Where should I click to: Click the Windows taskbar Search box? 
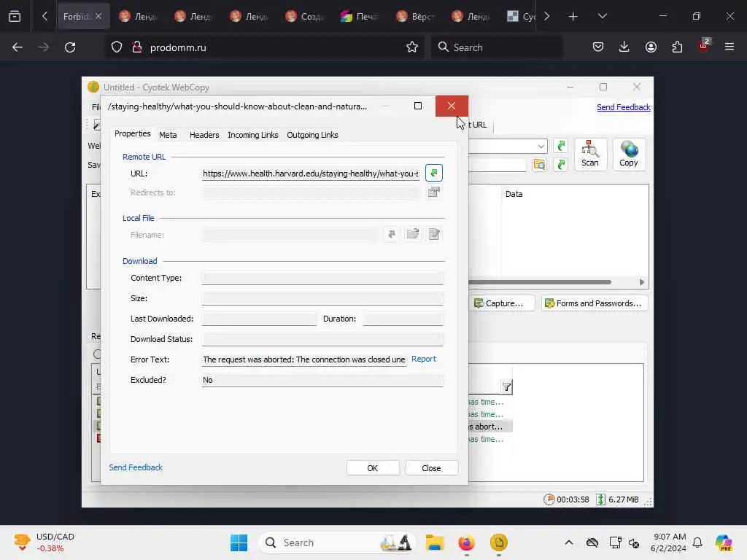[337, 542]
